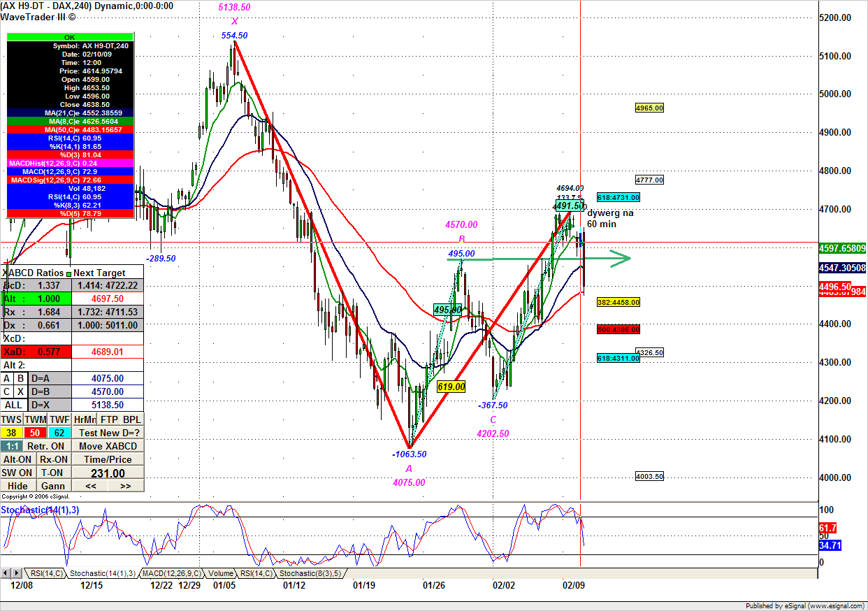Select the RSI(14,C) tab right after Volume
868x611 pixels.
pos(255,573)
